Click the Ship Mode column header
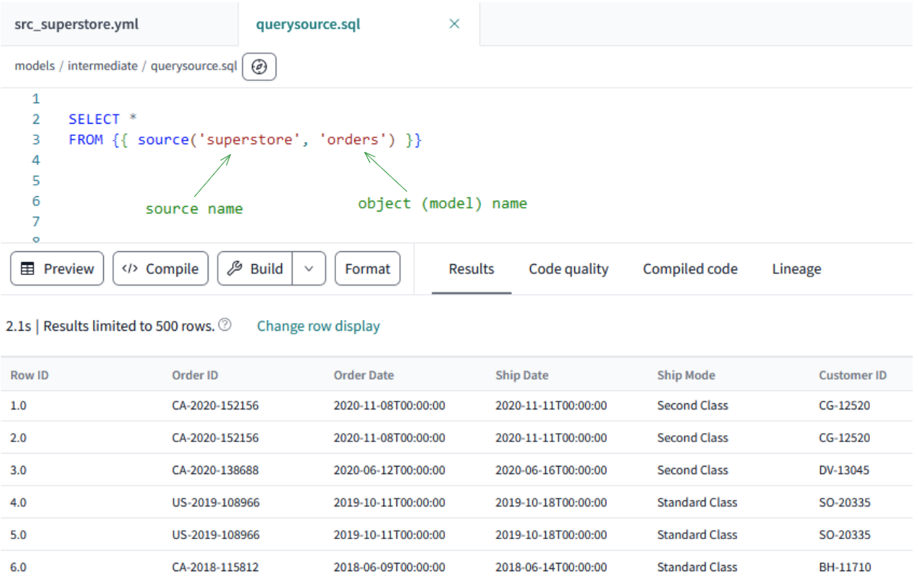Viewport: 918px width, 588px height. (x=686, y=375)
